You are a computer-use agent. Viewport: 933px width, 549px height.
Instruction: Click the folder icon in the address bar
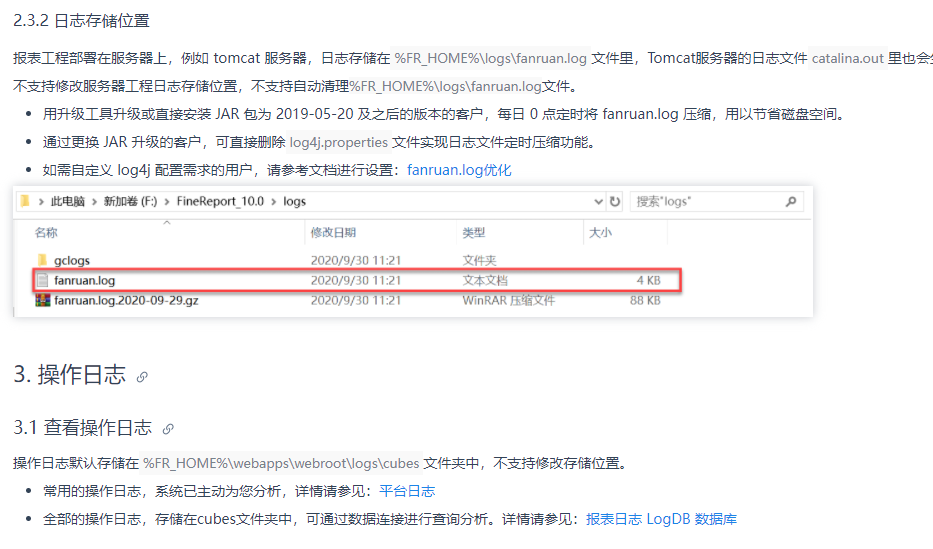(x=25, y=201)
